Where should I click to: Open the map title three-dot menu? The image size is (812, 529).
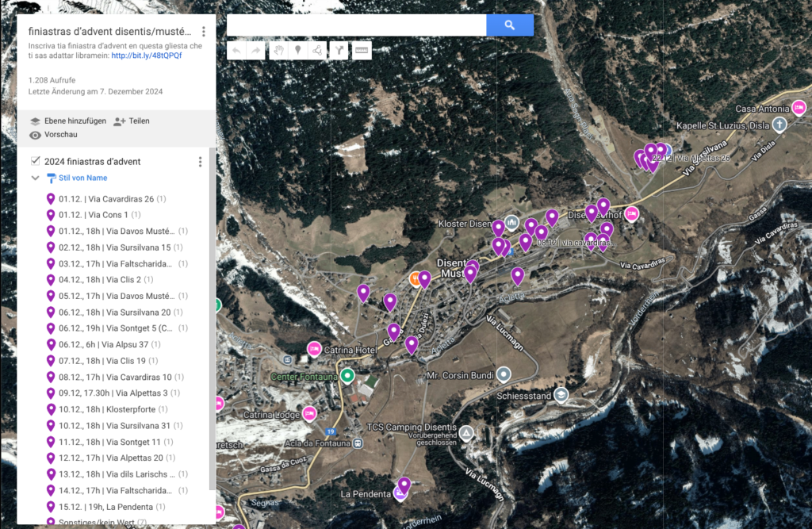(203, 32)
